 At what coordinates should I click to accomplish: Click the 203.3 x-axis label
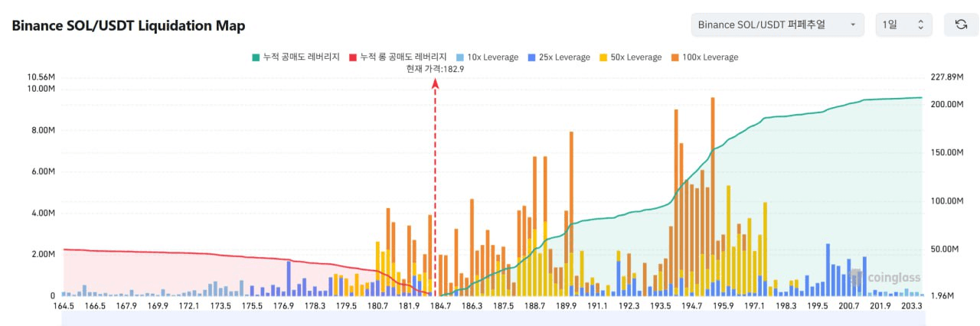pyautogui.click(x=911, y=306)
